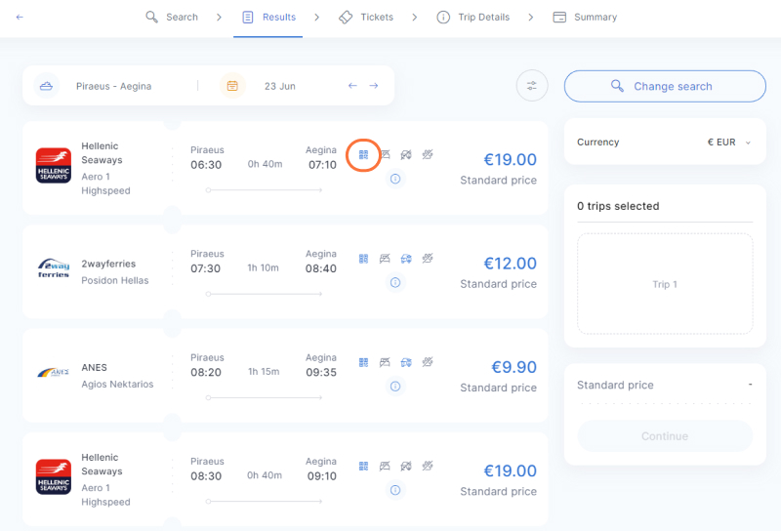The width and height of the screenshot is (781, 532).
Task: Select the €19.00 price of 06:30 trip
Action: [510, 160]
